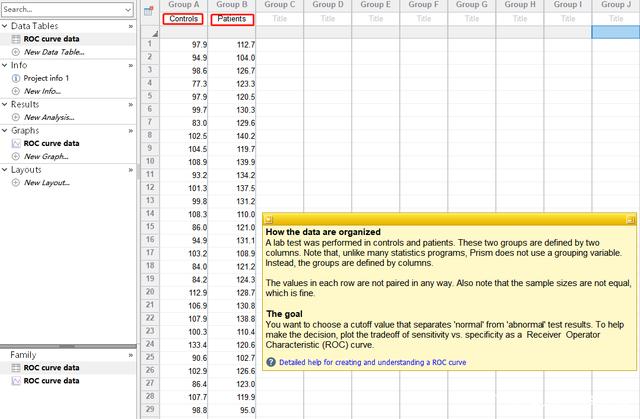Open the blue help question mark icon

(271, 362)
